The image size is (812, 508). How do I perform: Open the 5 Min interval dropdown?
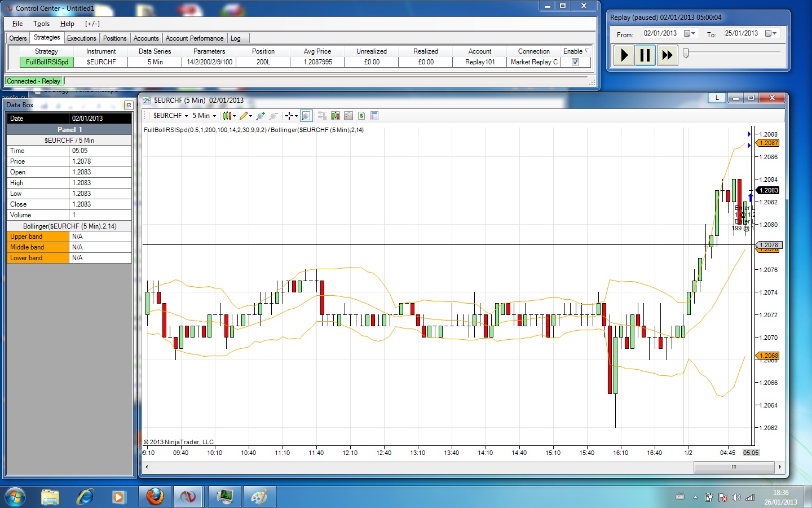click(x=204, y=116)
